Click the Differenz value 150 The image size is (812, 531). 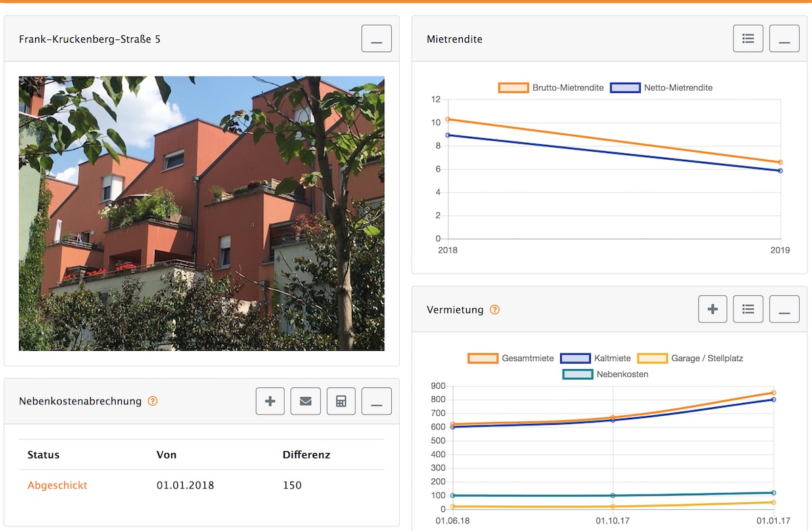tap(292, 485)
